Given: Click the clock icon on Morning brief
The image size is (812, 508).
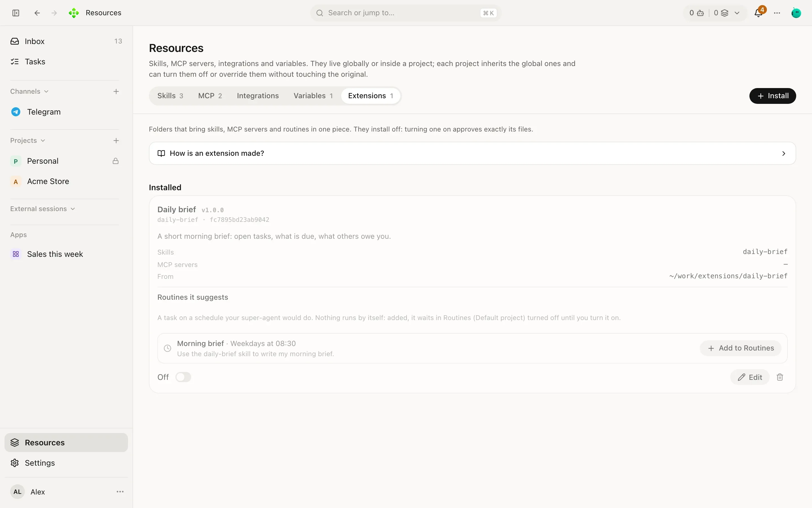Looking at the screenshot, I should tap(167, 349).
